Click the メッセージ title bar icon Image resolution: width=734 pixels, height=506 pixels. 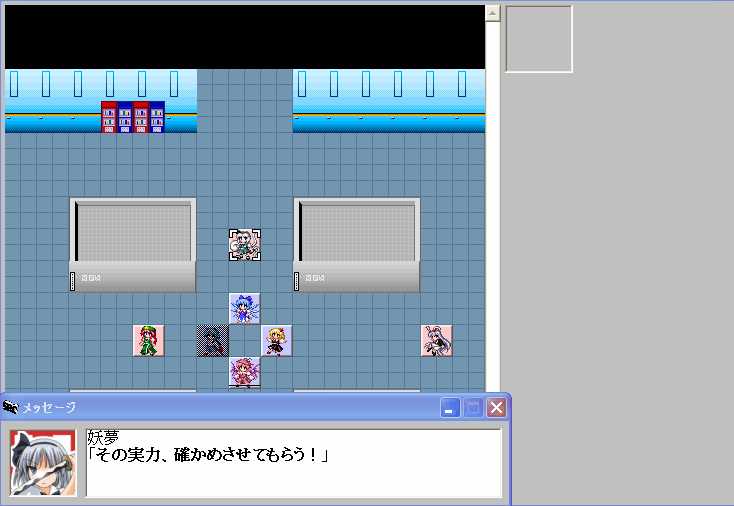coord(11,407)
